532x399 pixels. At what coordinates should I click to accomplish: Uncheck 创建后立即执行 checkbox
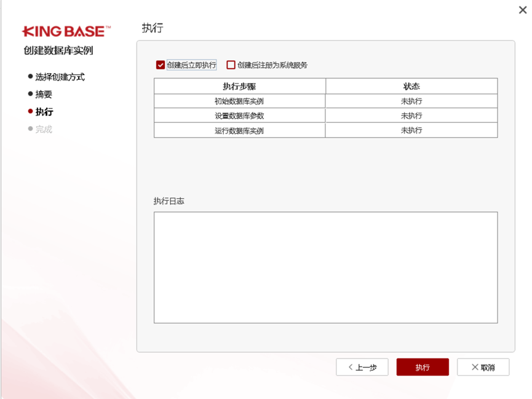(160, 65)
